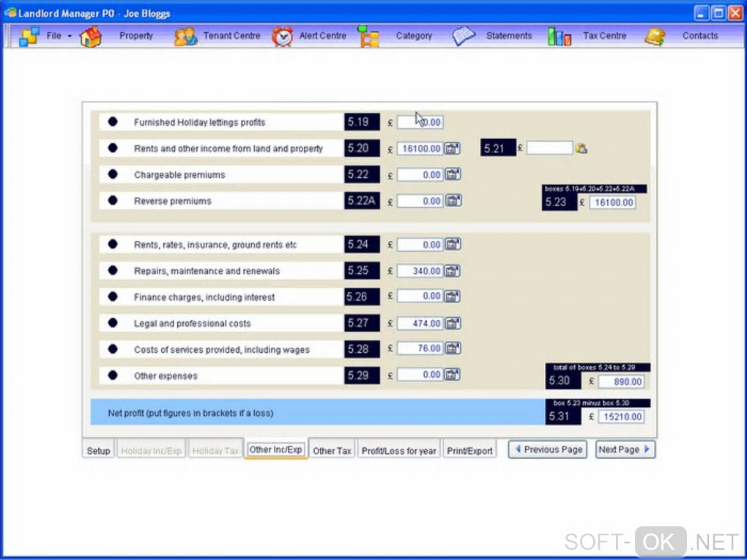747x560 pixels.
Task: Open the File menu icon
Action: point(29,36)
